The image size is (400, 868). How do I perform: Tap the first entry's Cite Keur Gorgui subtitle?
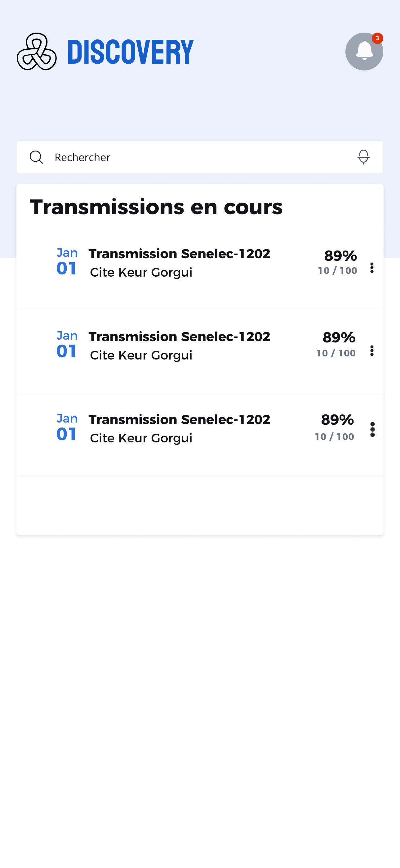pos(141,272)
